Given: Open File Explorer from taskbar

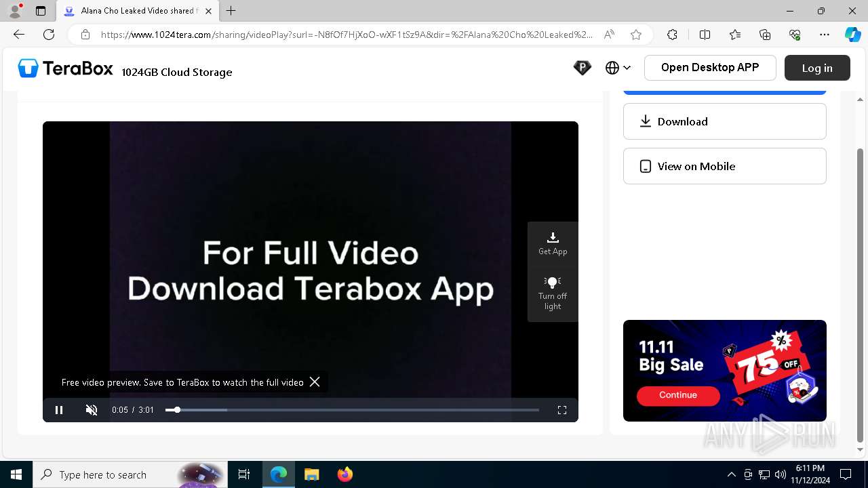Looking at the screenshot, I should pos(311,474).
